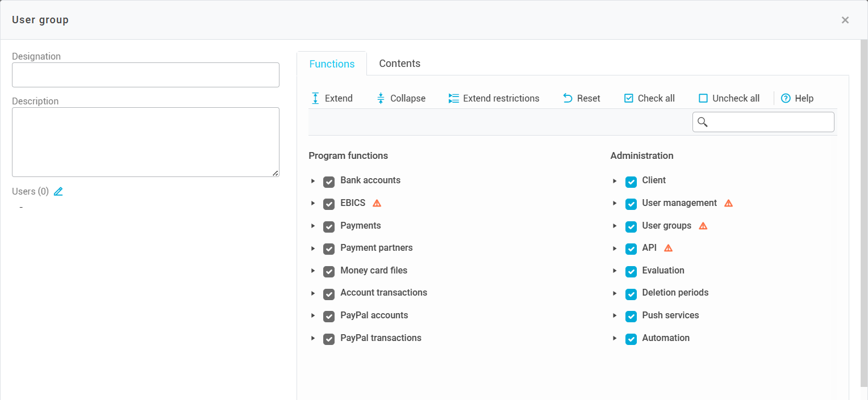
Task: Click warning triangle next to EBICS
Action: click(x=377, y=203)
